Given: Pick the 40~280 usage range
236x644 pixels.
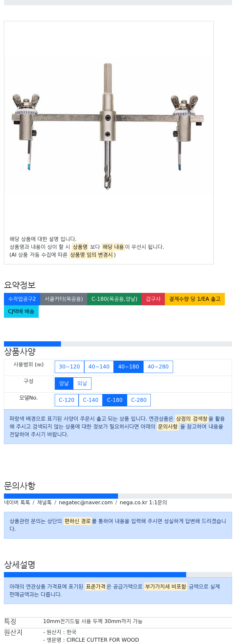Looking at the screenshot, I should (x=158, y=367).
